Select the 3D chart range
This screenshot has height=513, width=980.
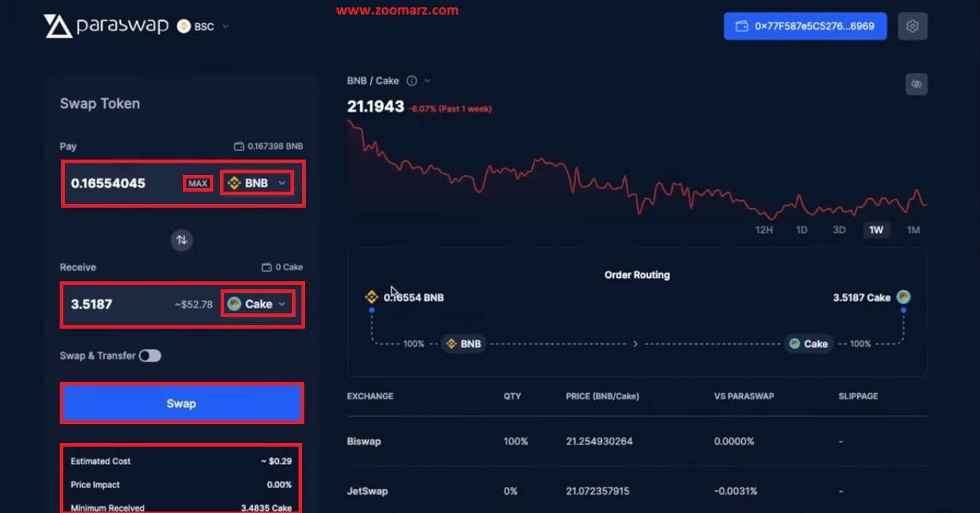tap(839, 230)
